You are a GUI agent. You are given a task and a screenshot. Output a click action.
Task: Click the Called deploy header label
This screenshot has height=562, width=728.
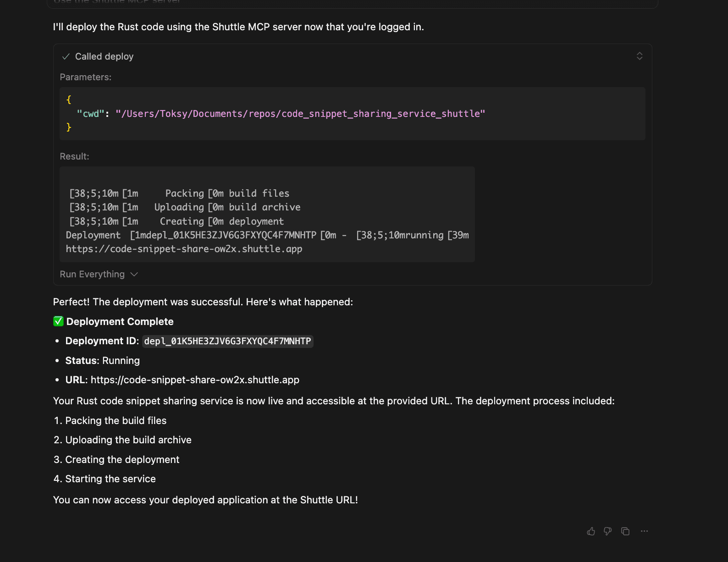[104, 56]
